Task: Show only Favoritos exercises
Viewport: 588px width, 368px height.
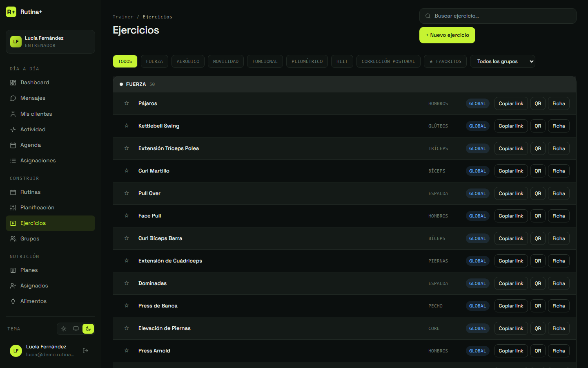Action: pyautogui.click(x=445, y=61)
